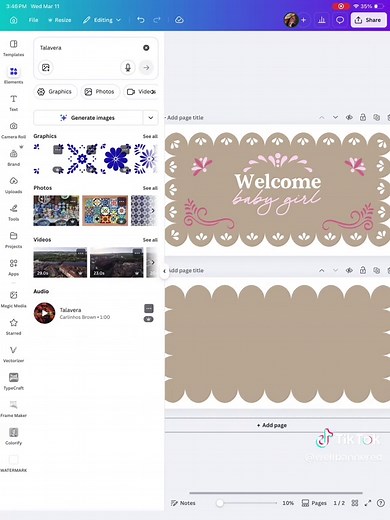390x520 pixels.
Task: Search by image icon in search box
Action: point(46,68)
